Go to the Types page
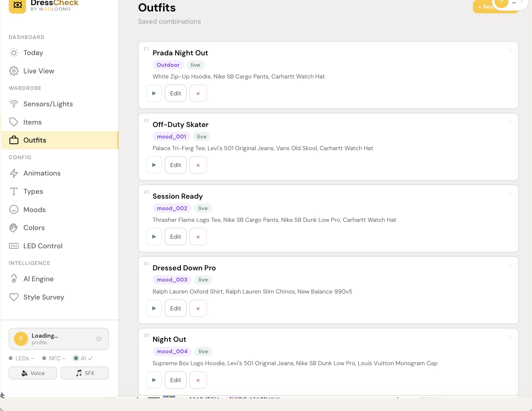Screen dimensions: 532x411 (x=60, y=191)
